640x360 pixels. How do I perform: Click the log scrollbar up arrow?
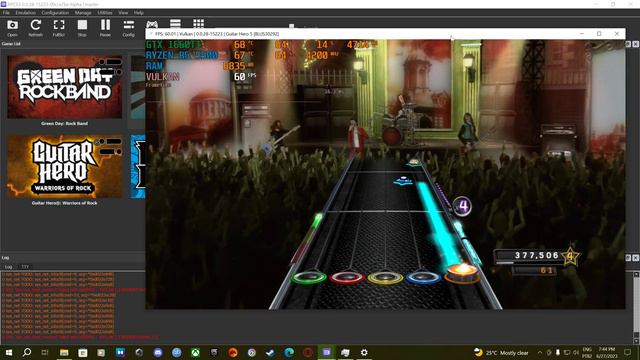636,274
